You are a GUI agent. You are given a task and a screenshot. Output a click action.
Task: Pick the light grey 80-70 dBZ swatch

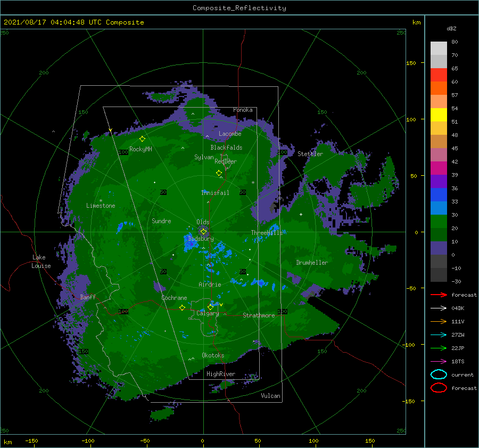(439, 48)
